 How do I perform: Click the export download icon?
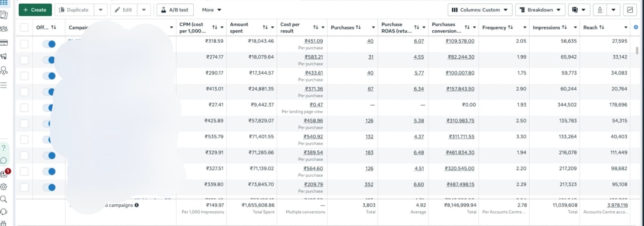600,10
